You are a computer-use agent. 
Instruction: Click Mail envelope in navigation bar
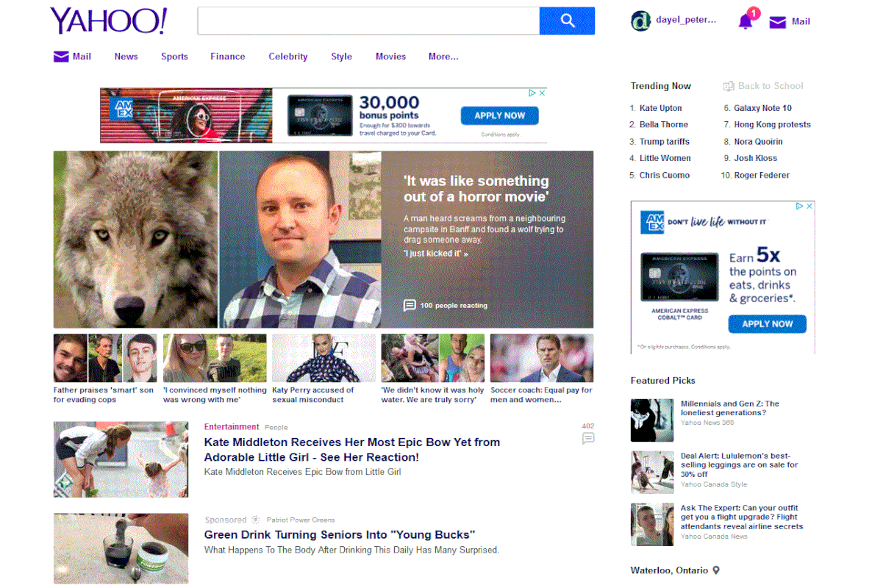click(61, 57)
